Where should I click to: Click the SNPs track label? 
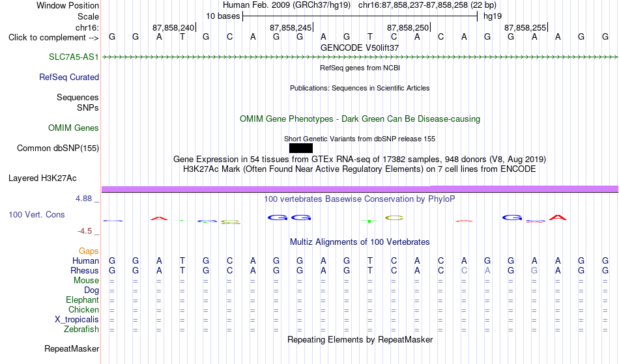(88, 107)
